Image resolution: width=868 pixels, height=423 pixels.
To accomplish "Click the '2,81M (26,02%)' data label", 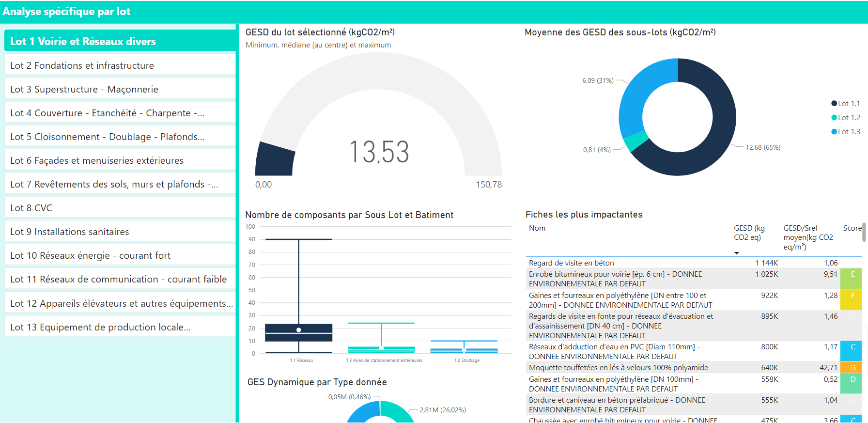I will (443, 410).
